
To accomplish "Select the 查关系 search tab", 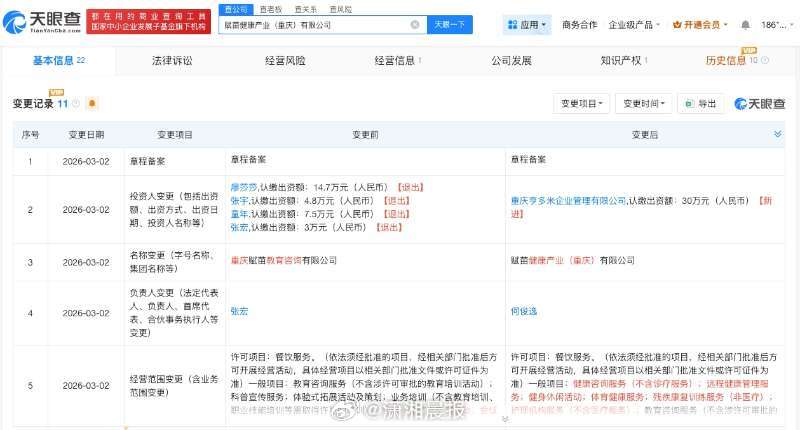I will [306, 9].
